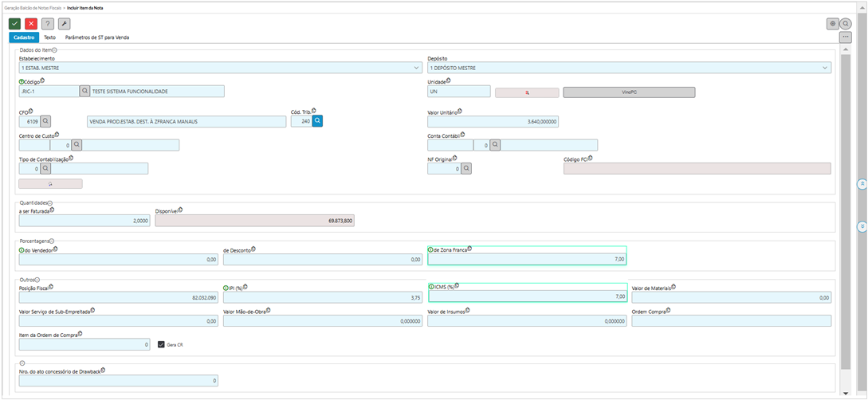The width and height of the screenshot is (868, 400).
Task: Cancel using the red X button
Action: 31,24
